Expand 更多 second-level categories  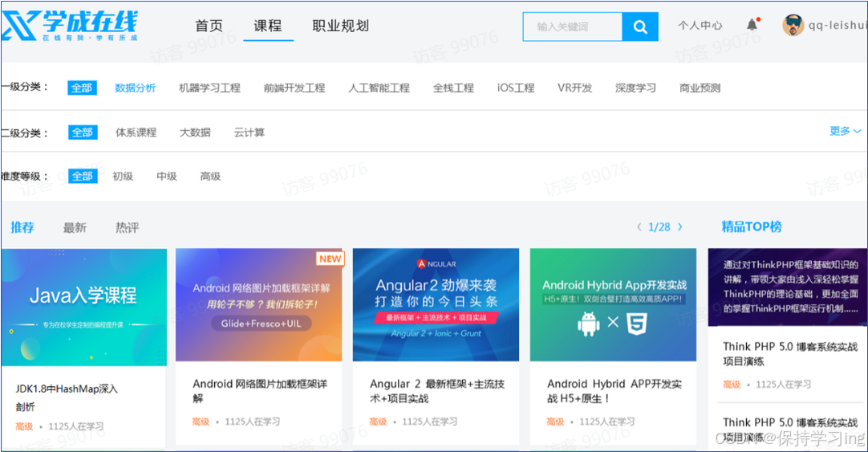pos(845,132)
